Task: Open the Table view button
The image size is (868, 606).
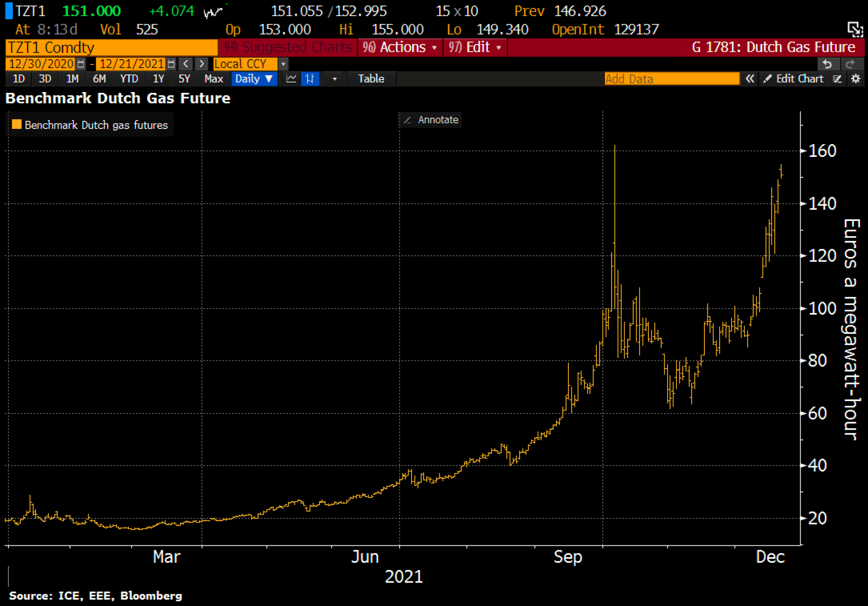Action: pos(371,79)
